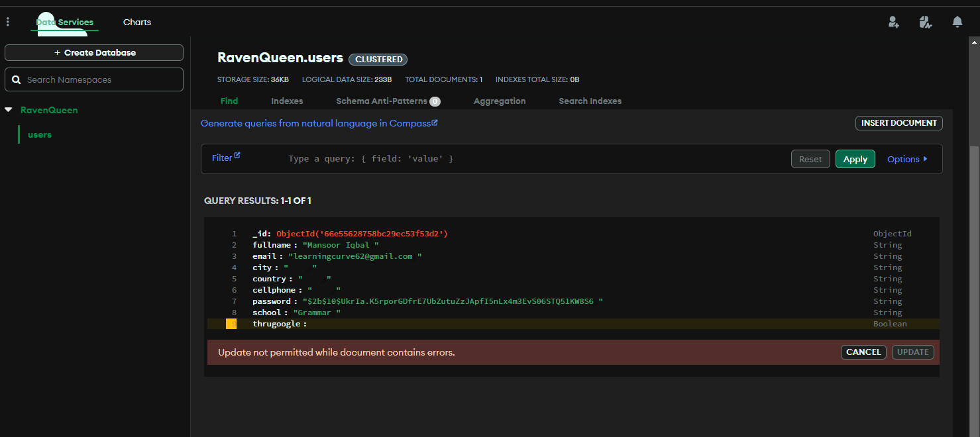
Task: Click the update not permitted error message
Action: [x=337, y=352]
